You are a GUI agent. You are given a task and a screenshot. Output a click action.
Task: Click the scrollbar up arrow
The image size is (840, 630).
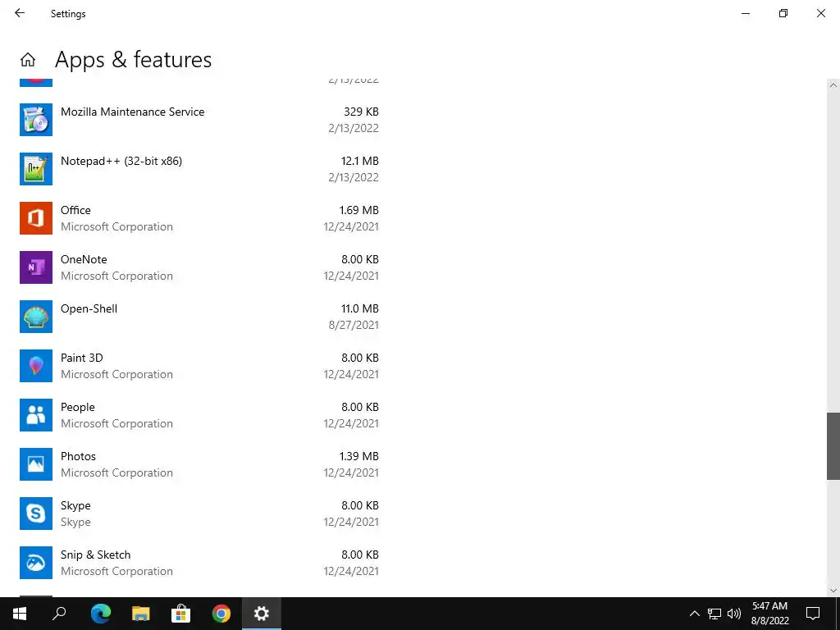(833, 85)
